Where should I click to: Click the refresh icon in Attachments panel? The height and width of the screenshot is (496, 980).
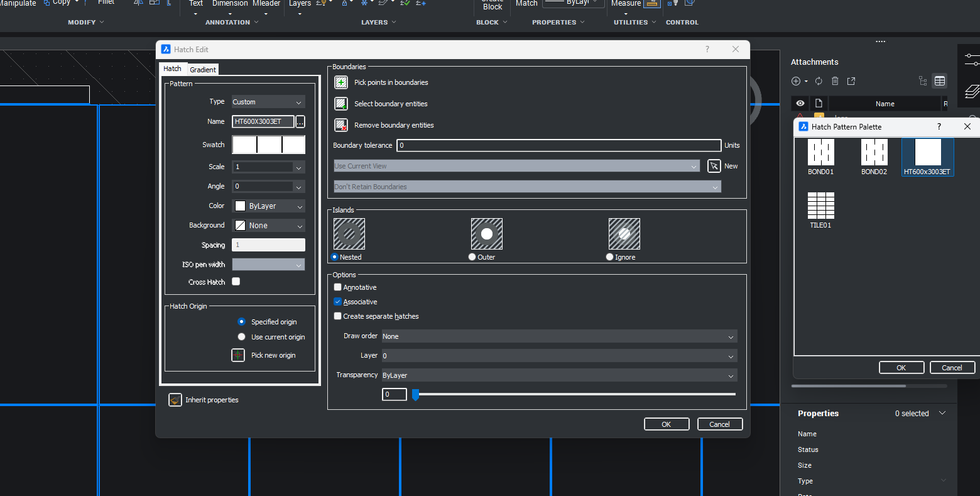pyautogui.click(x=819, y=81)
